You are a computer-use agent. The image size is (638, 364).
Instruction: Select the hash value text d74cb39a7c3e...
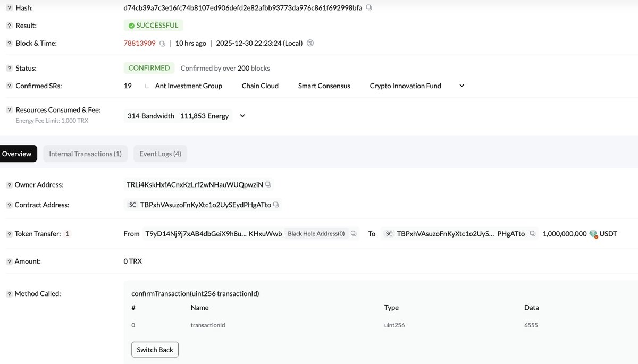click(x=244, y=8)
